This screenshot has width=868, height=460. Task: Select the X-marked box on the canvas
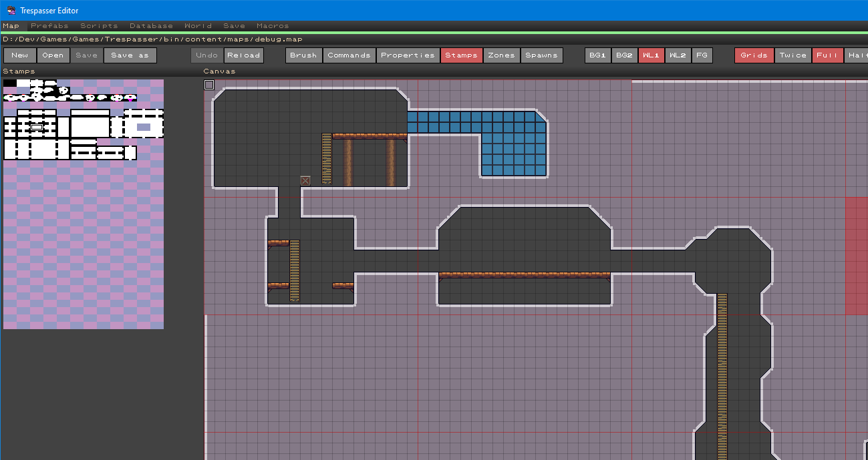(305, 181)
